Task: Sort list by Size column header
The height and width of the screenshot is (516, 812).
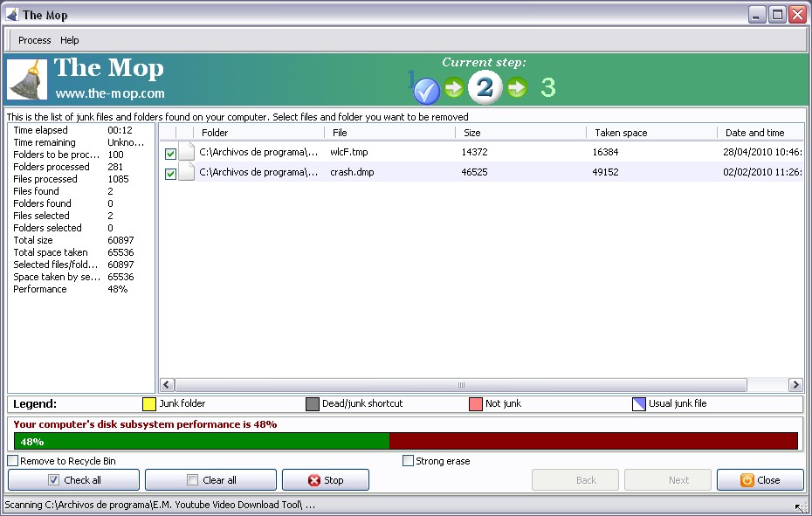Action: pos(521,133)
